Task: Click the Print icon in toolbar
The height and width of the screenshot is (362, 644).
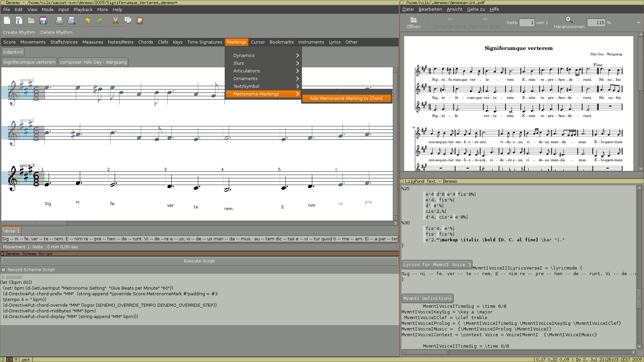Action: [x=59, y=20]
